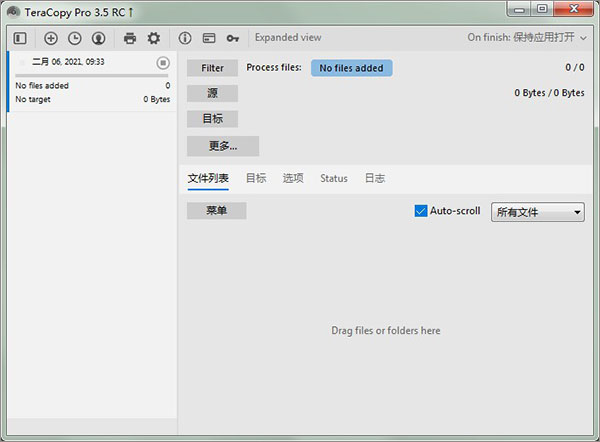Screen dimensions: 600x442
Task: Click the user profile circle icon
Action: 99,38
